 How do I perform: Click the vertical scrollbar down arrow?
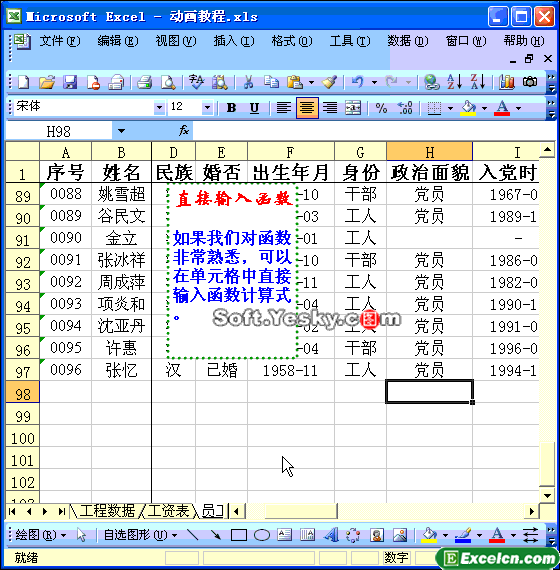point(547,495)
